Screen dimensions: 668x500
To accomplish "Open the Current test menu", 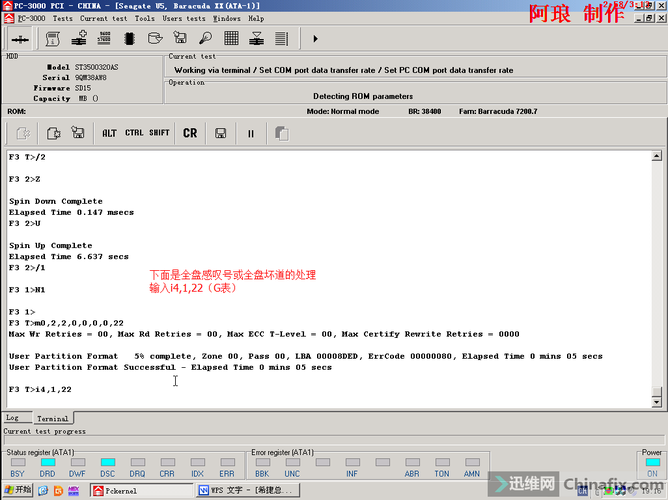I will tap(104, 18).
